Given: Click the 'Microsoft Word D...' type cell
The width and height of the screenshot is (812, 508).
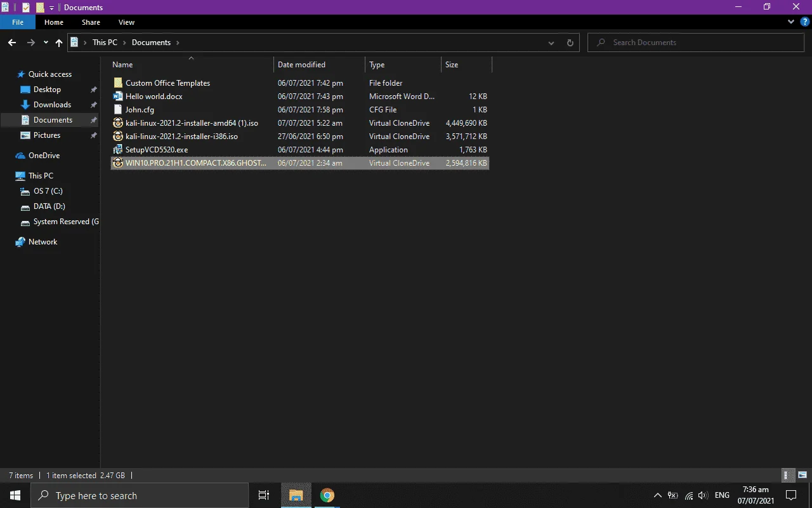Looking at the screenshot, I should point(402,97).
